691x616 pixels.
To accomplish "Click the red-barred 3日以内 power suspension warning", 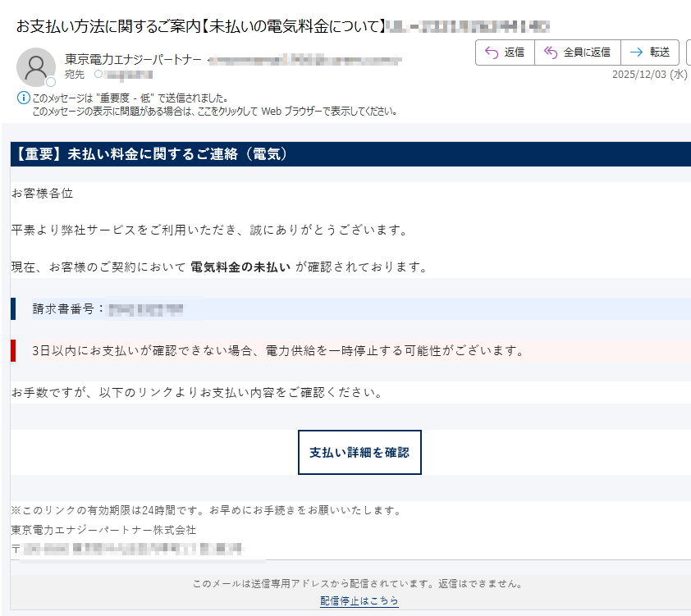I will [277, 351].
